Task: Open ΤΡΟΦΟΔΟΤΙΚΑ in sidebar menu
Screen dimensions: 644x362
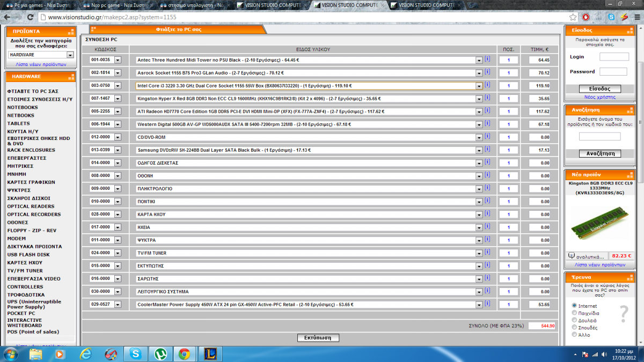Action: click(x=26, y=295)
